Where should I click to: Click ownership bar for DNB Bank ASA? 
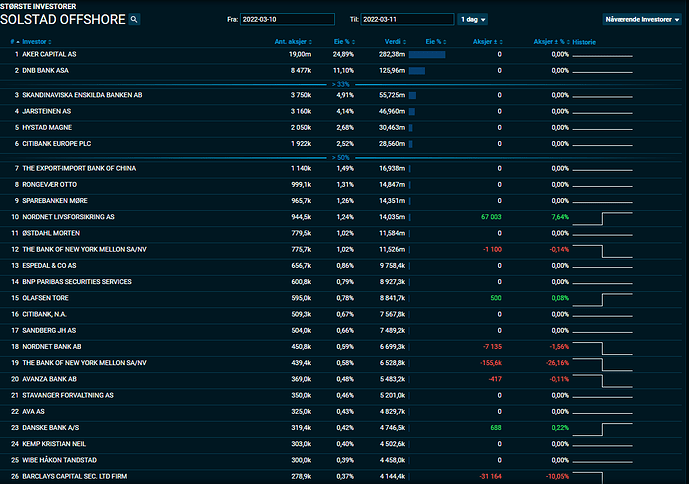click(x=417, y=71)
